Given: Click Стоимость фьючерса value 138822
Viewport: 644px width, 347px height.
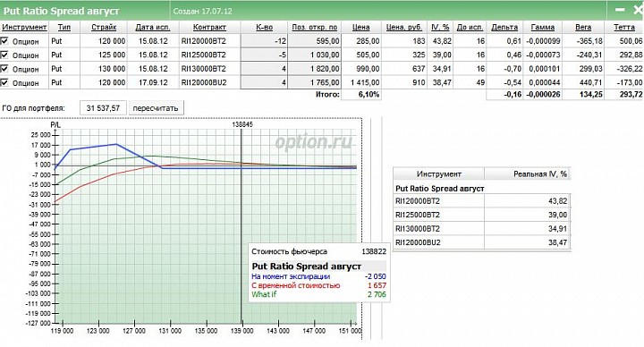Looking at the screenshot, I should [374, 251].
